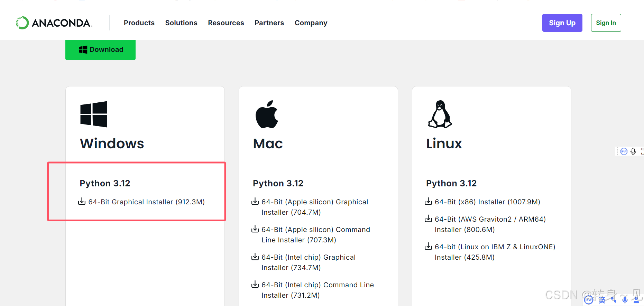644x306 pixels.
Task: Click download icon beside Windows Graphical Installer
Action: (82, 201)
